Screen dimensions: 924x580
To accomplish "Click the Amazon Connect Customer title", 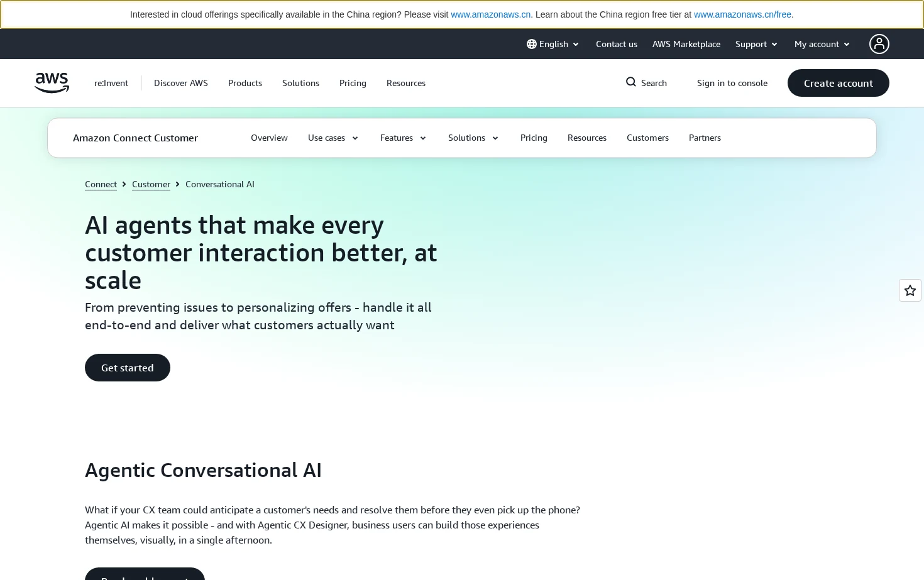I will point(135,138).
